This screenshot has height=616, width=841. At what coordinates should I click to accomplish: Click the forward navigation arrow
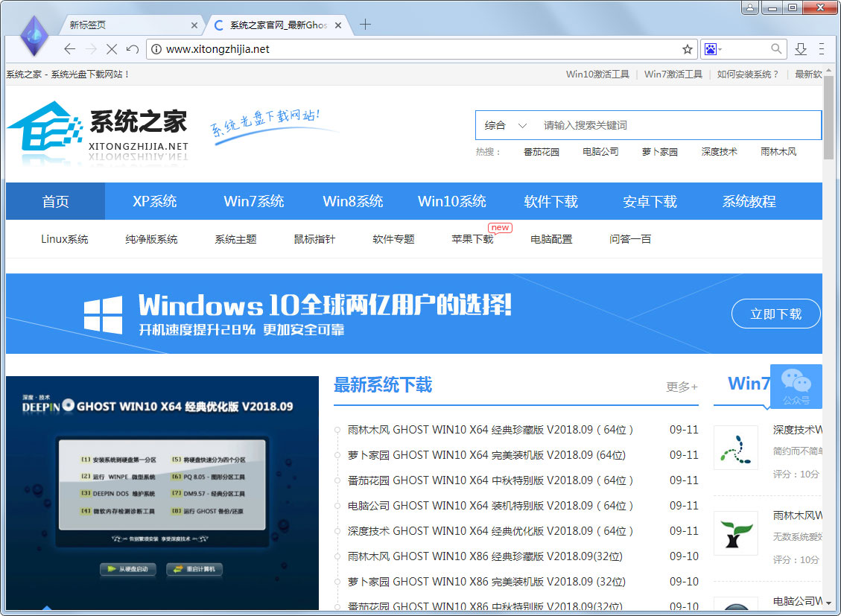pos(91,49)
